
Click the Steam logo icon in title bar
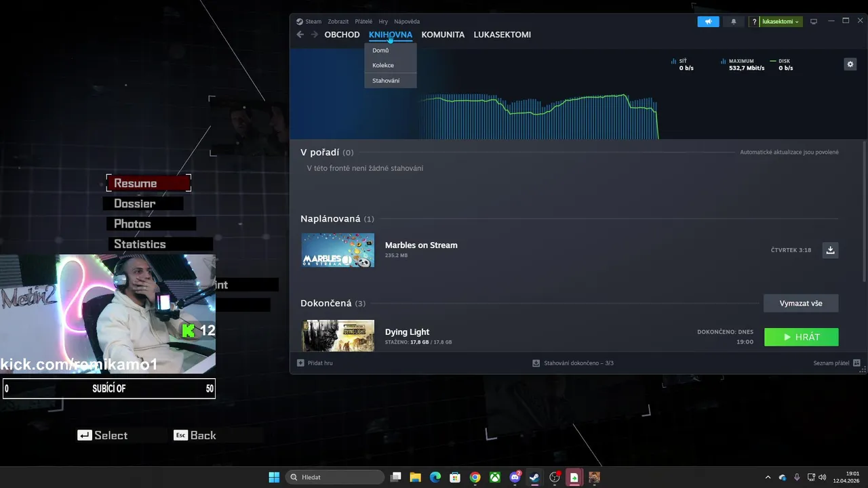click(300, 22)
